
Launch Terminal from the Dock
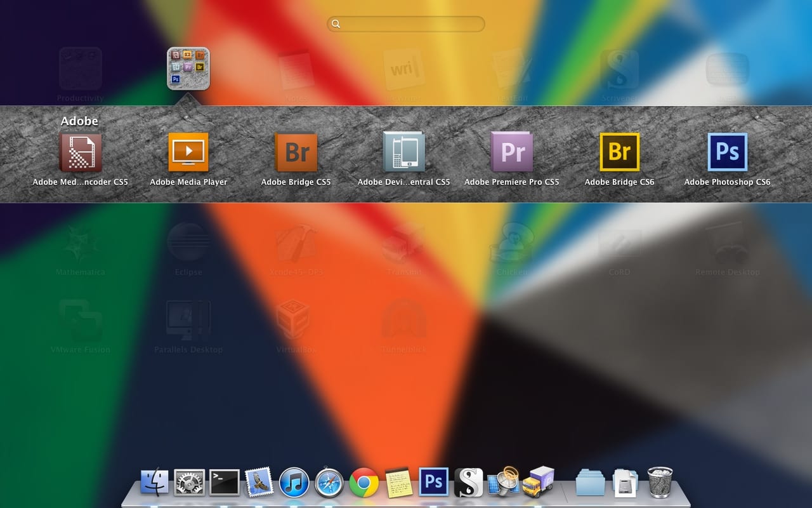(225, 483)
